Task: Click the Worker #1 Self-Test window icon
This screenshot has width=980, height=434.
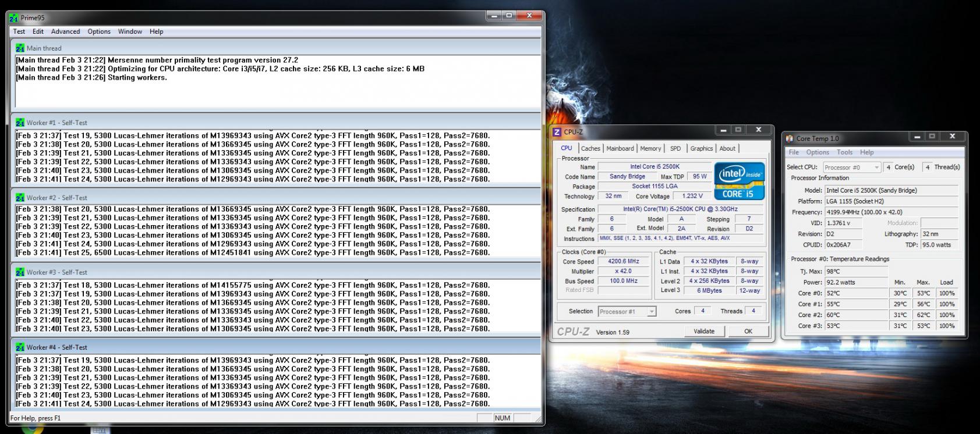Action: point(20,123)
